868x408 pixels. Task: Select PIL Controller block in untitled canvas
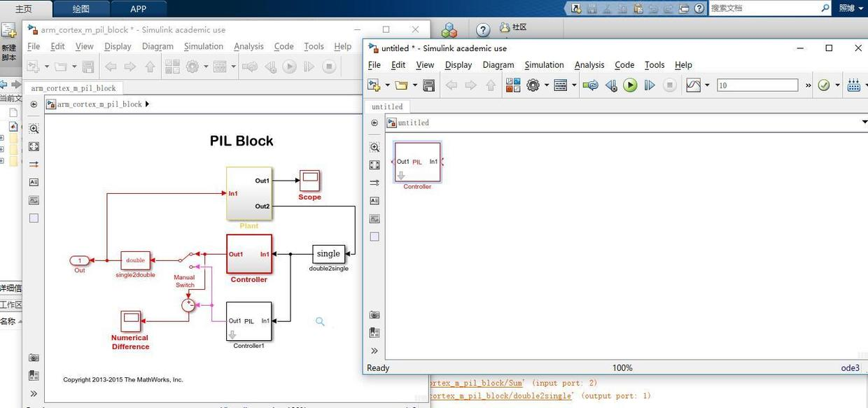pos(418,162)
